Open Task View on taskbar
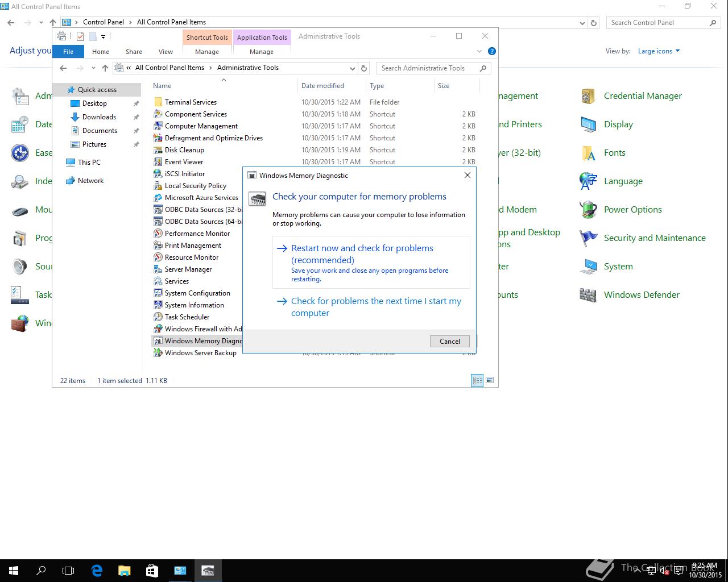This screenshot has width=728, height=582. (68, 571)
